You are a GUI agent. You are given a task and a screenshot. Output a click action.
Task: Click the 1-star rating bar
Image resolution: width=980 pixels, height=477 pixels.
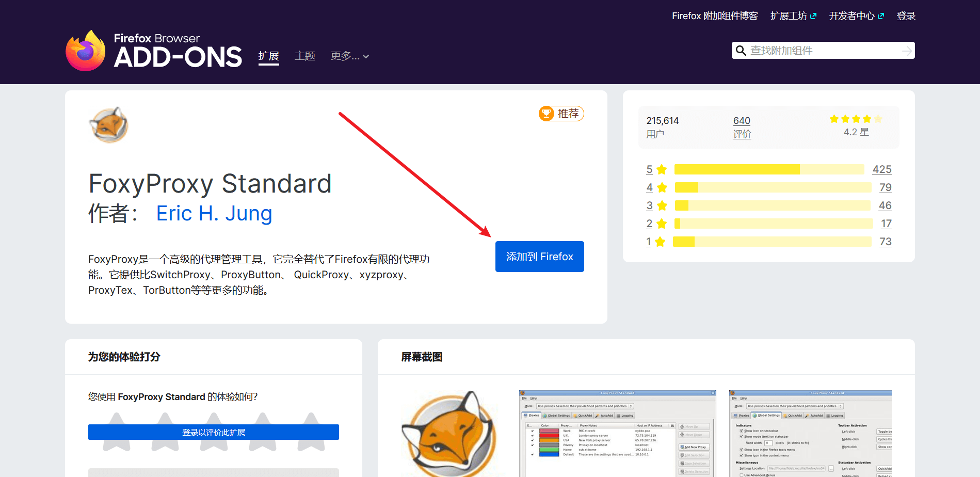pyautogui.click(x=772, y=242)
